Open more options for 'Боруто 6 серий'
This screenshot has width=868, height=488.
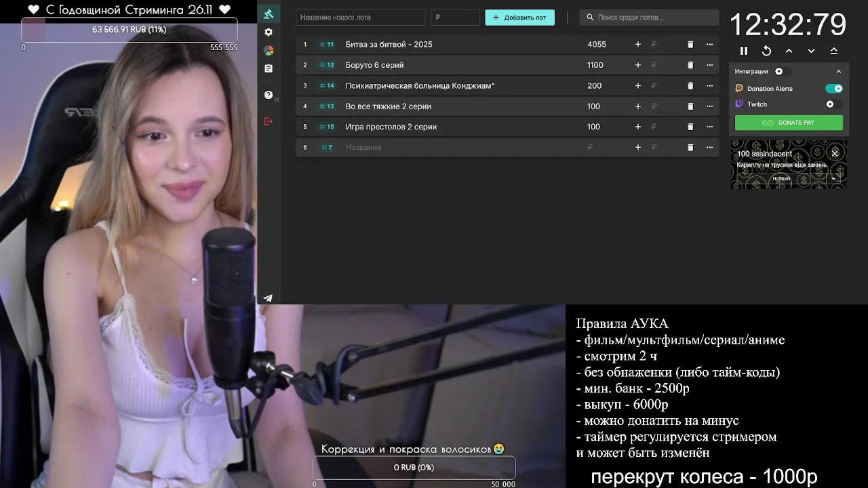pos(709,65)
